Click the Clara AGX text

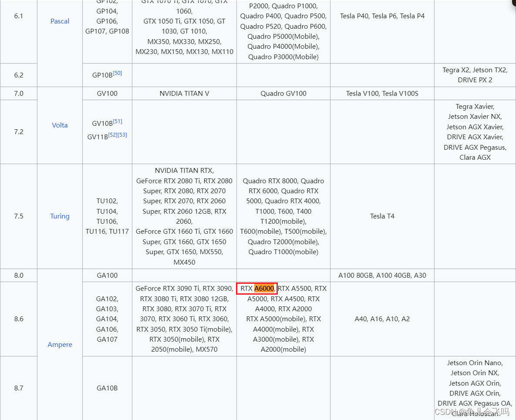click(x=475, y=157)
